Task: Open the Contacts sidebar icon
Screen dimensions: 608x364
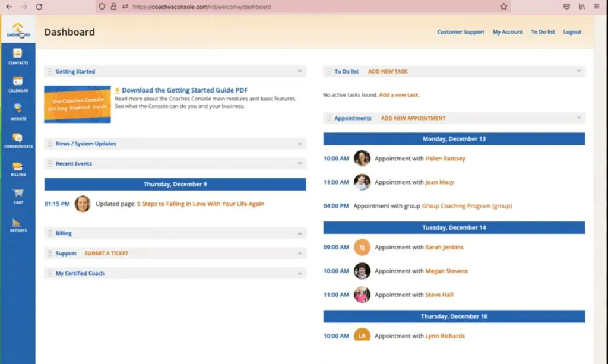Action: click(x=18, y=55)
